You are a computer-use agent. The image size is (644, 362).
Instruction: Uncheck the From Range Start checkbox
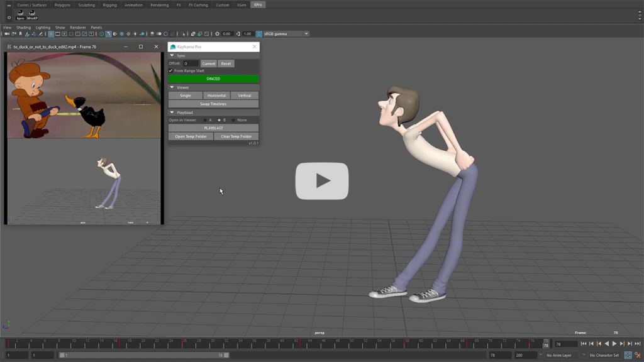pyautogui.click(x=170, y=70)
